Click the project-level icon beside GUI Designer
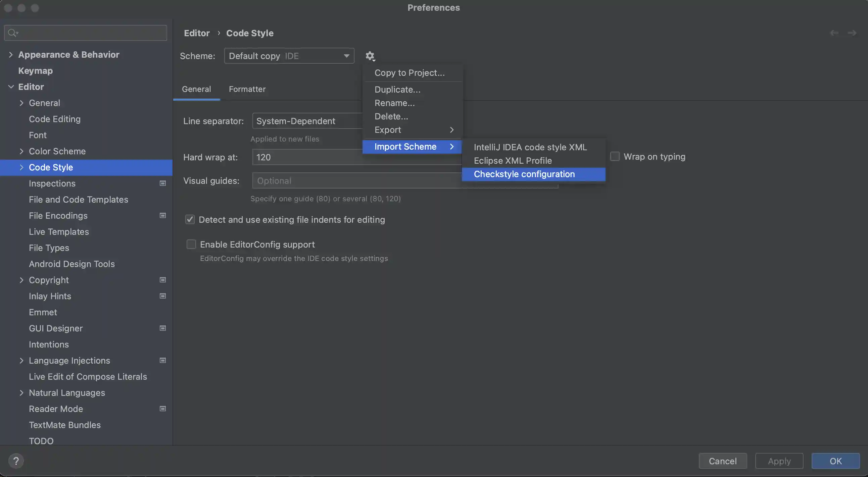The height and width of the screenshot is (477, 868). pyautogui.click(x=163, y=328)
